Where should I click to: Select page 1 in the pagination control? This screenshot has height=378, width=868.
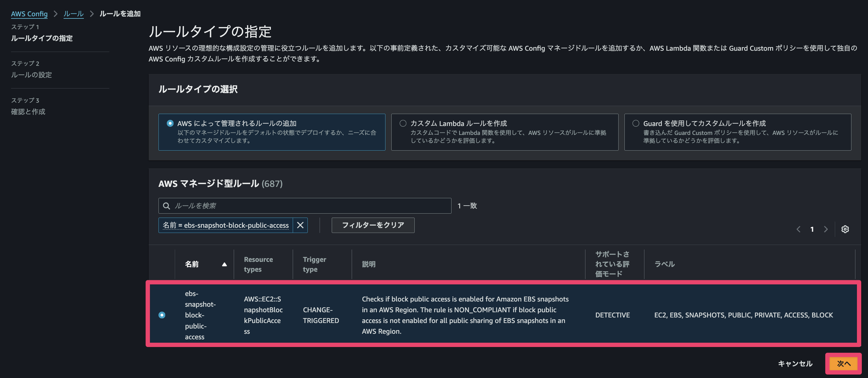pyautogui.click(x=812, y=229)
